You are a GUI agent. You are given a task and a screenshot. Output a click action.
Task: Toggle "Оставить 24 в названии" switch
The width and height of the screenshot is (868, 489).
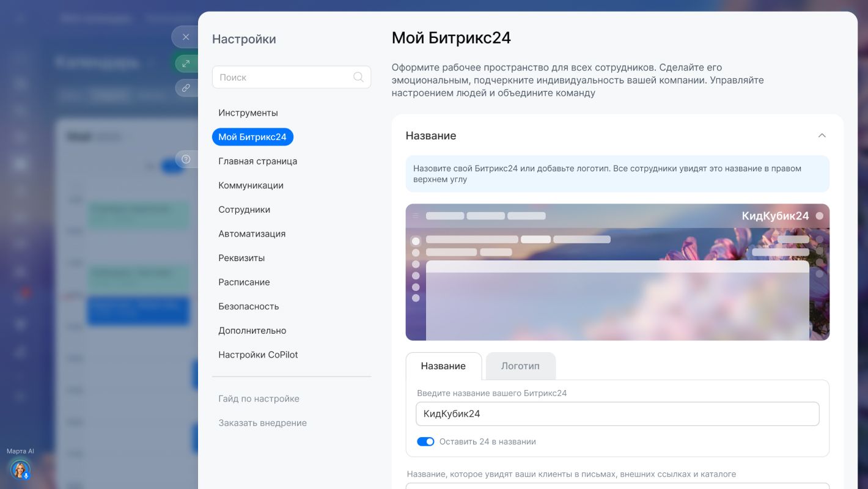click(425, 441)
